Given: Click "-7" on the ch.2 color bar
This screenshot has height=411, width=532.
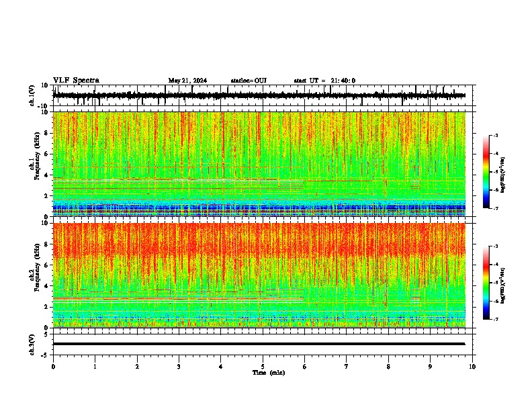Looking at the screenshot, I should point(496,319).
